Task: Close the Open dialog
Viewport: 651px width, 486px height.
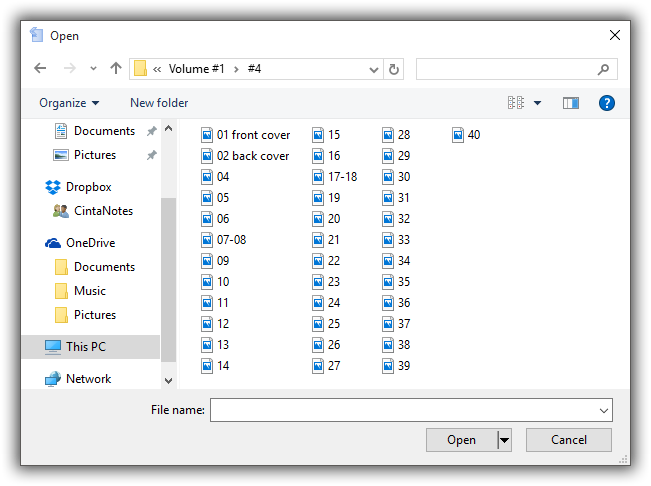Action: click(615, 35)
